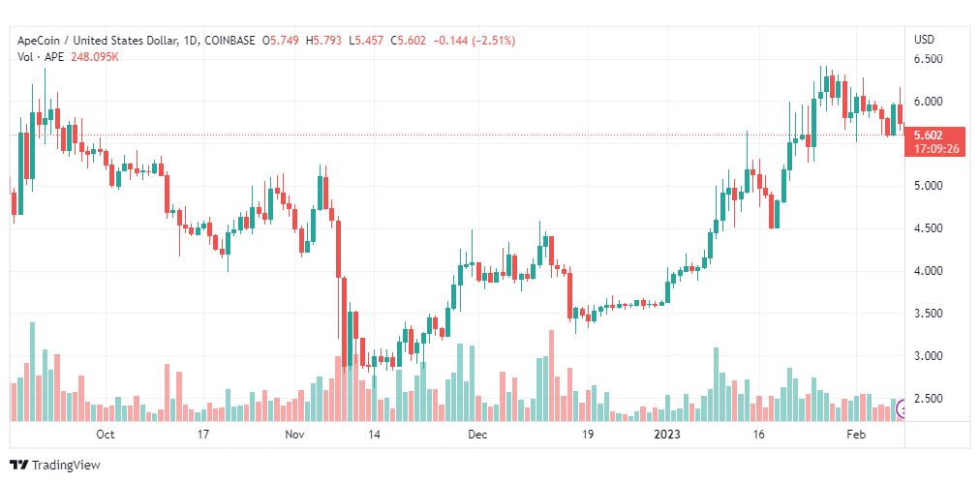This screenshot has height=482, width=980.
Task: Open the TradingView text link
Action: 66,466
